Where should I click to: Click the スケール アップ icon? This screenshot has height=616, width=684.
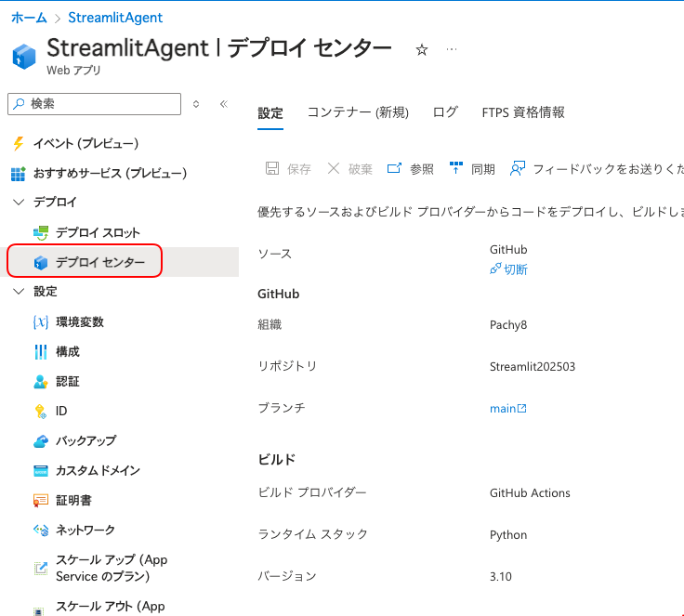[41, 568]
